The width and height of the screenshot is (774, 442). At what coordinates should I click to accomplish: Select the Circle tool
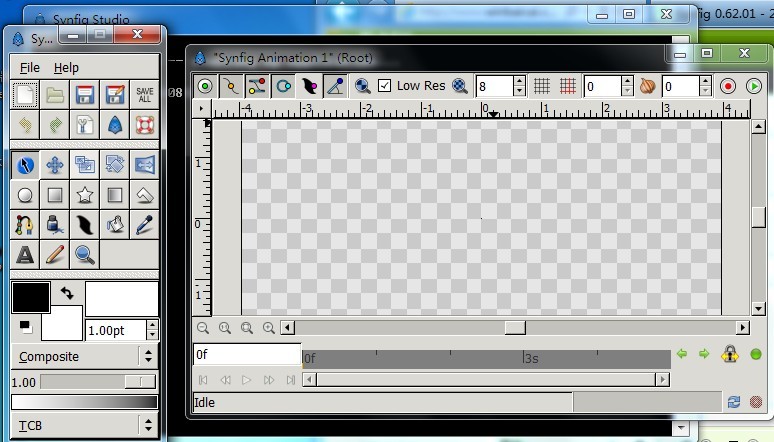click(x=25, y=195)
